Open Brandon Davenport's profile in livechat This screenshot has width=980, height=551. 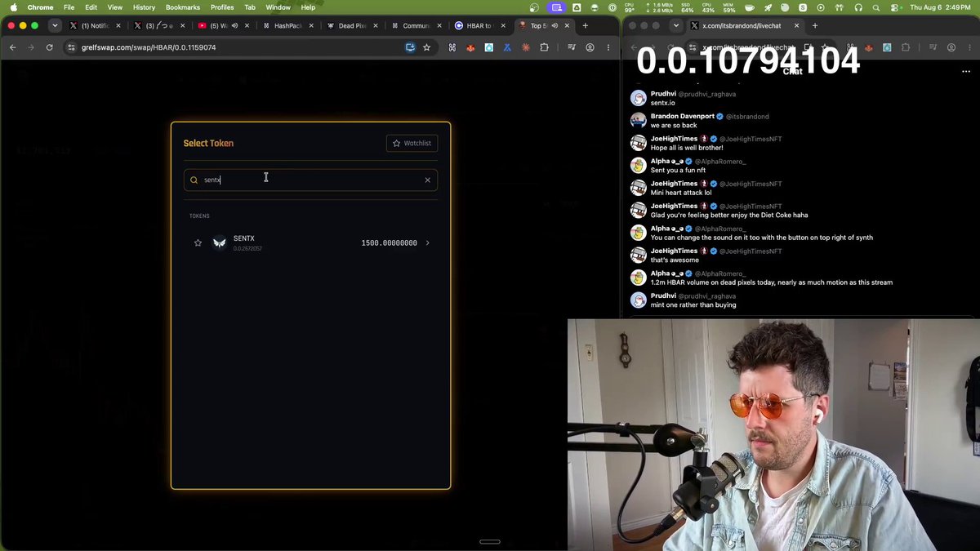(x=682, y=117)
